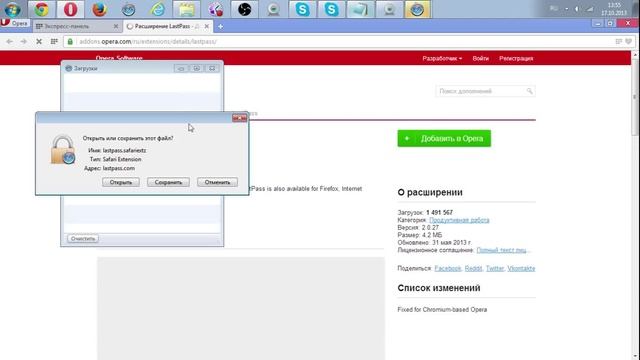This screenshot has width=640, height=360.
Task: Go forward with the forward arrow
Action: coord(24,41)
